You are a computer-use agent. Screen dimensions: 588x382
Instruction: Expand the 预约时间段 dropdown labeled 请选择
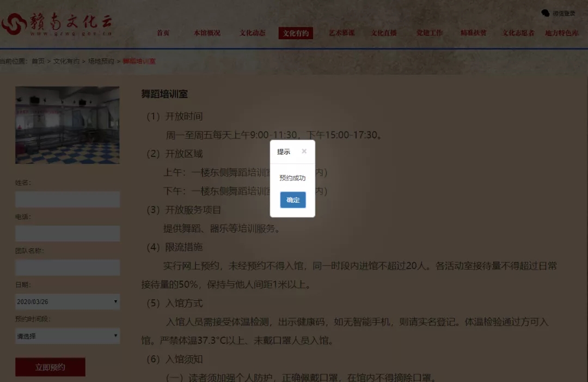[67, 336]
